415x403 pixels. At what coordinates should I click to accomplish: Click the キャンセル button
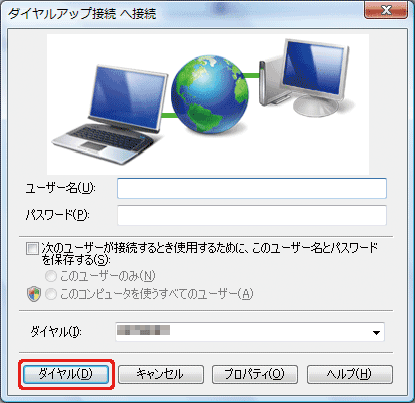tap(161, 374)
